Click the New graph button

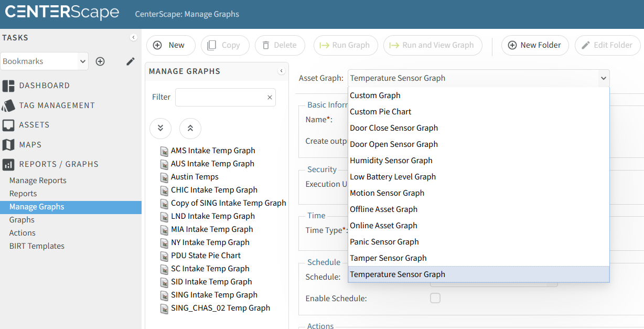[170, 45]
